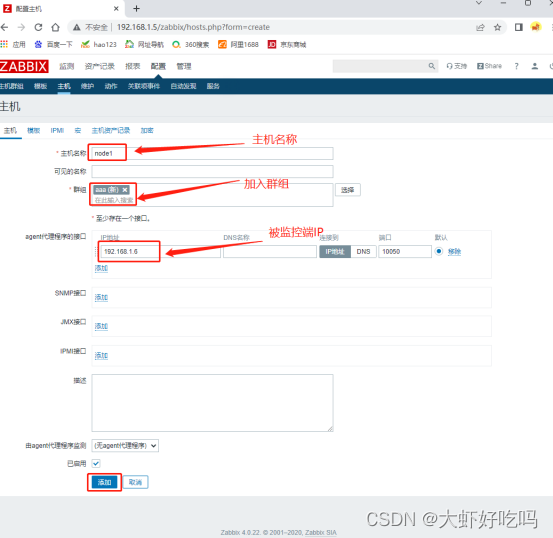Select the default interface radio button
Viewport: 553px width, 538px height.
438,251
